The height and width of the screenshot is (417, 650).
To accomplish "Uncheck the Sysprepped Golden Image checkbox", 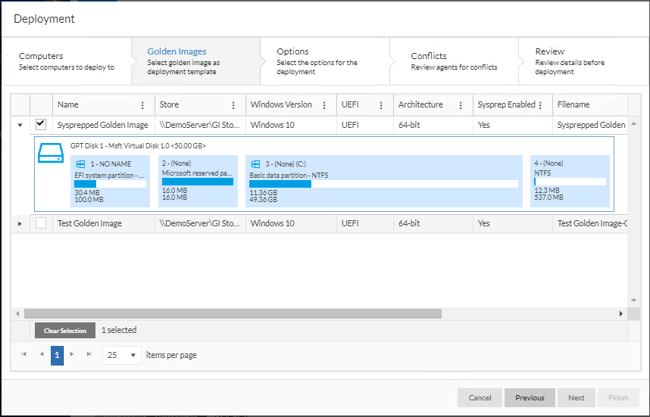I will coord(41,125).
